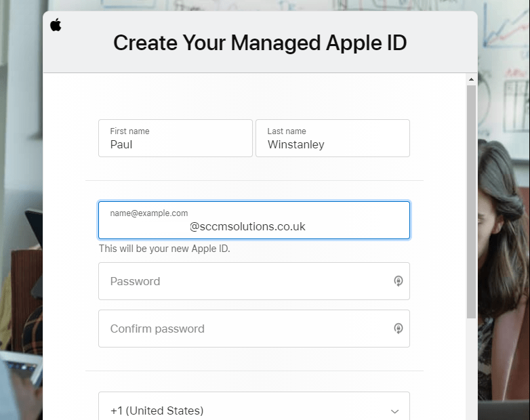Click the "This will be your new Apple ID" text
This screenshot has width=530, height=420.
pyautogui.click(x=165, y=249)
